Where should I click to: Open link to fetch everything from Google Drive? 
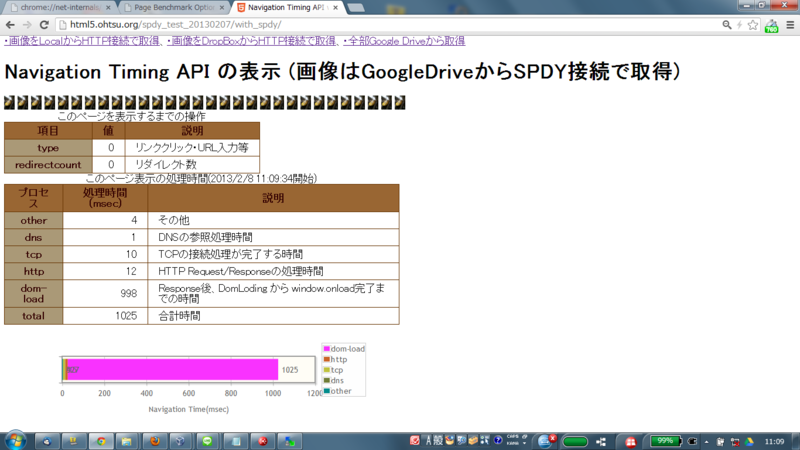coord(404,41)
